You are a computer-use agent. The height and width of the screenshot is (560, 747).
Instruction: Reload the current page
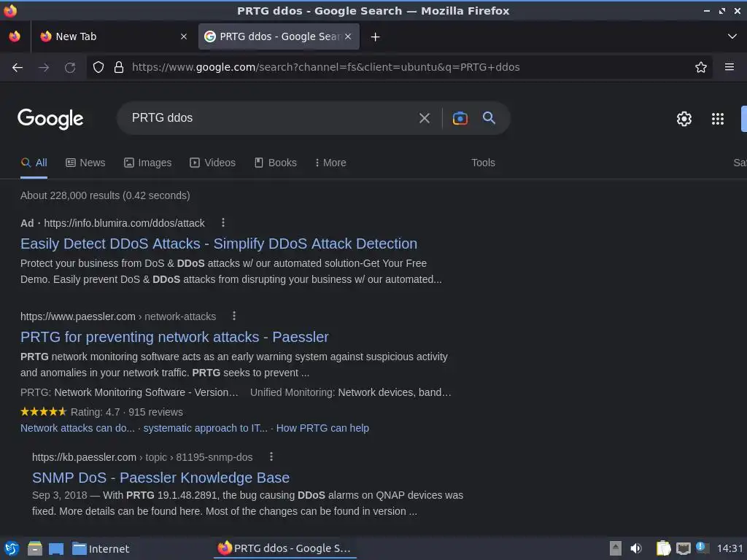[70, 68]
